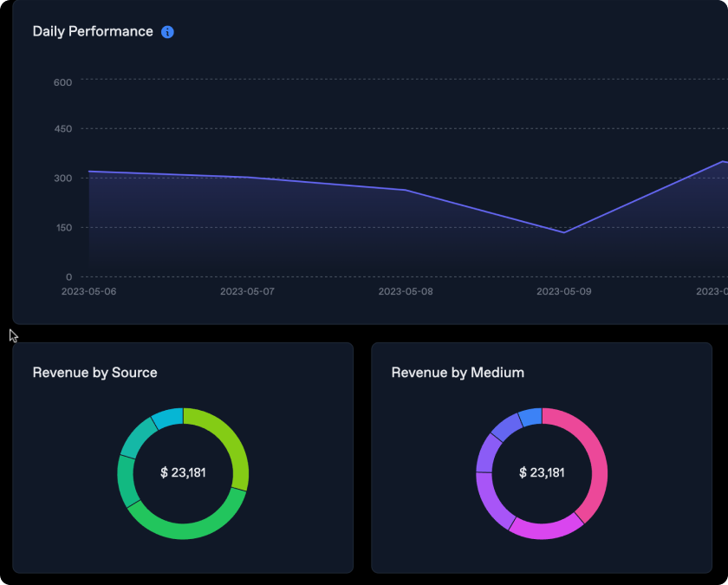This screenshot has height=585, width=728.
Task: Click the 450 y-axis label
Action: point(62,129)
